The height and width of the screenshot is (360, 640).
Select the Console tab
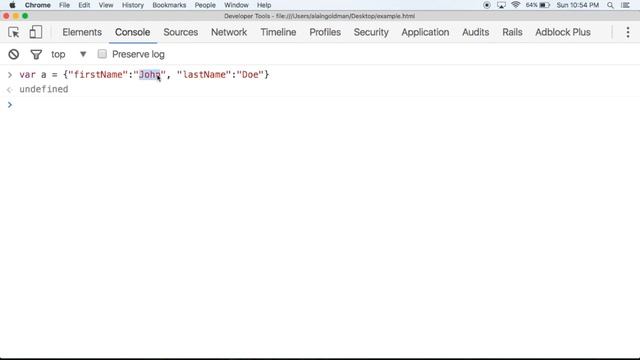click(133, 32)
